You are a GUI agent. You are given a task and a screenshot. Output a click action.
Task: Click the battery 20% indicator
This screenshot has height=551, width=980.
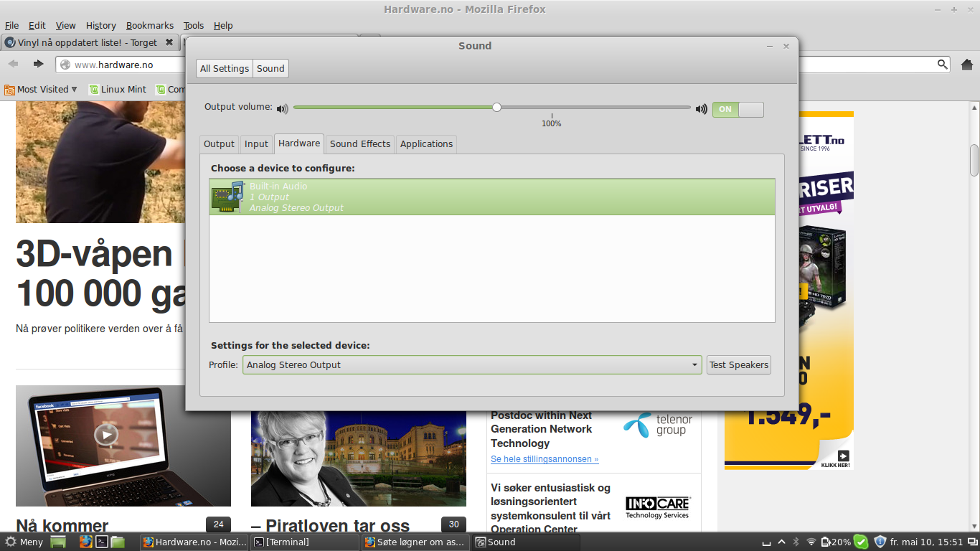836,542
